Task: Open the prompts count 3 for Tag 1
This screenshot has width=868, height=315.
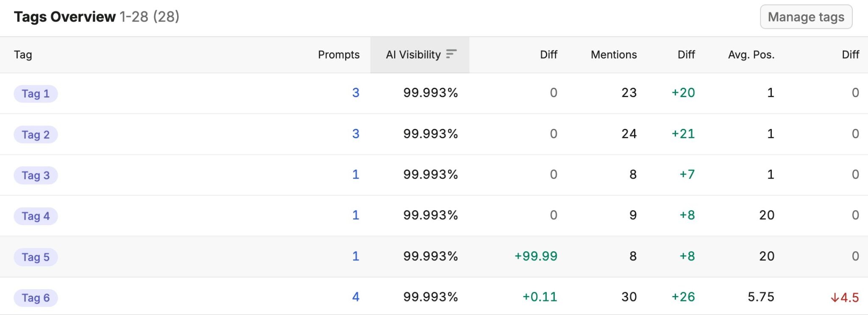Action: (x=356, y=93)
